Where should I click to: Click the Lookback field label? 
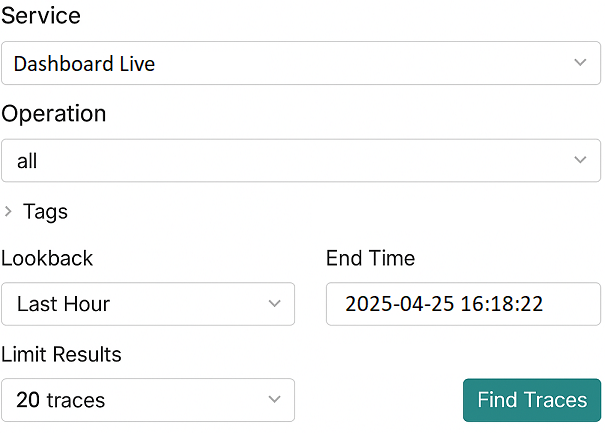[47, 258]
